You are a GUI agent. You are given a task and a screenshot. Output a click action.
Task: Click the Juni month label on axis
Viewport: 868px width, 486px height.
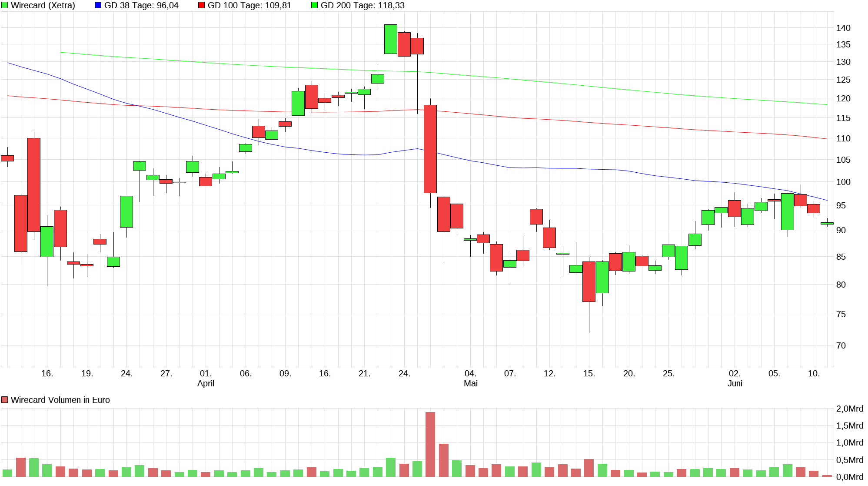pos(735,383)
